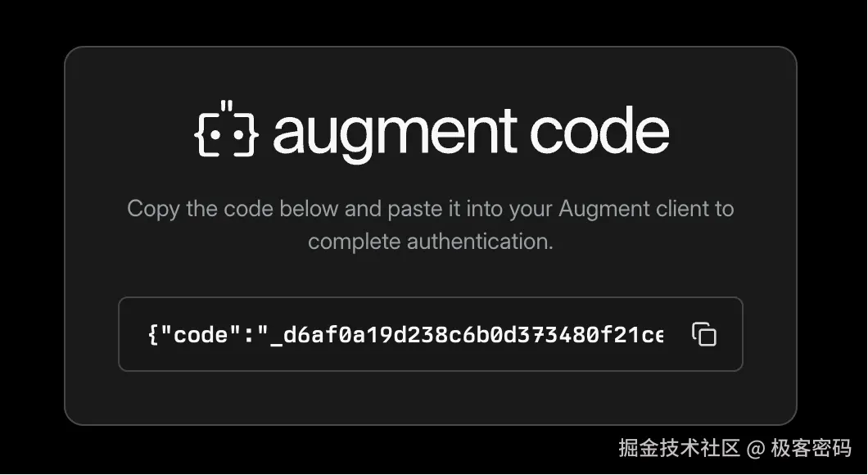Image resolution: width=868 pixels, height=475 pixels.
Task: Copy the authentication code with the copy icon
Action: tap(703, 334)
